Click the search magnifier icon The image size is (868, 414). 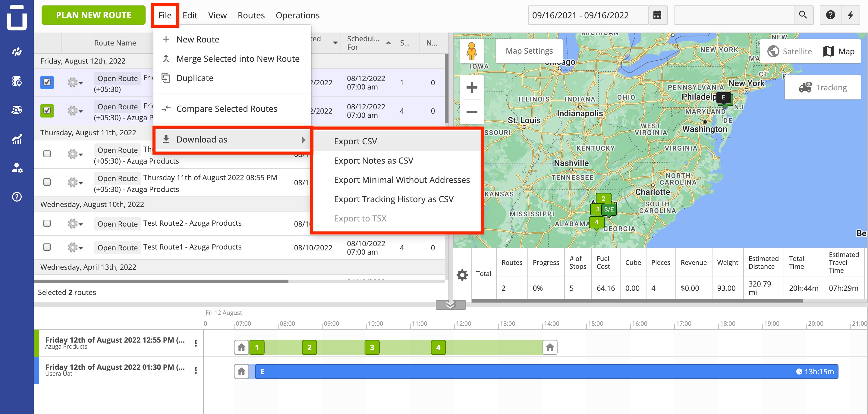[803, 15]
